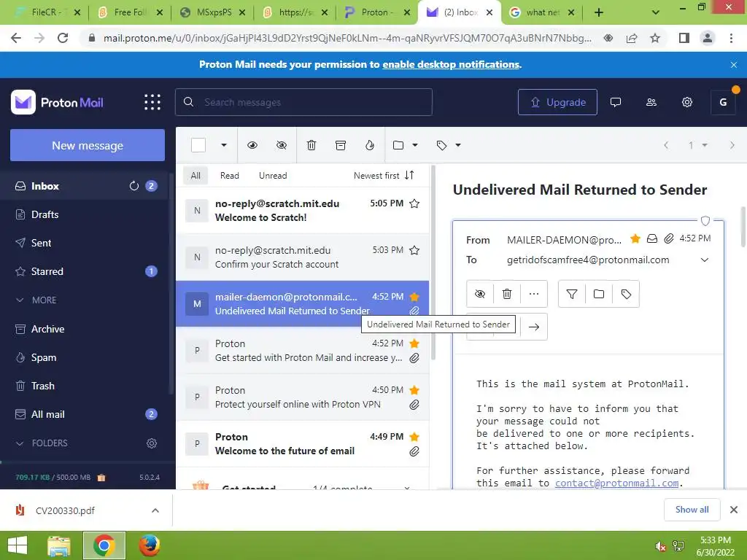Open the feedback chat bubble icon in the header
This screenshot has width=747, height=560.
point(616,102)
